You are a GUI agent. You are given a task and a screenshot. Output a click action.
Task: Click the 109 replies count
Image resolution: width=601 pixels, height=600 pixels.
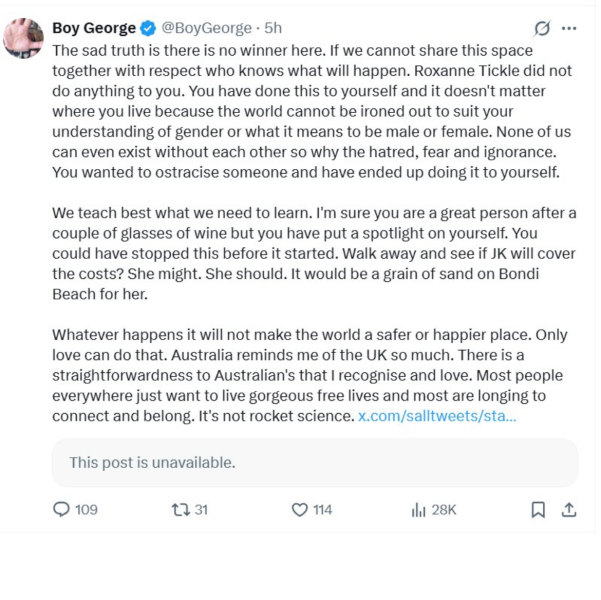pos(87,510)
